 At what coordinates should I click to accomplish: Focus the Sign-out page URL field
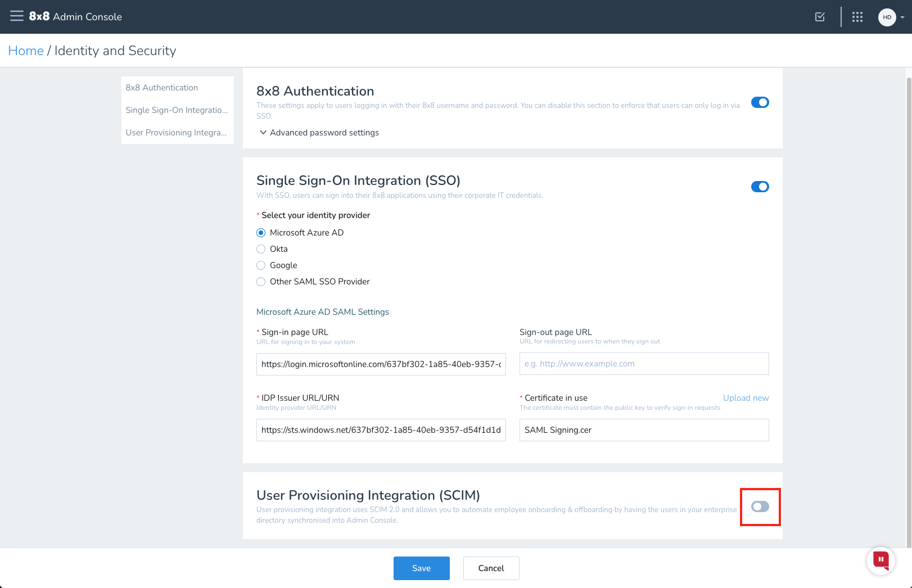click(x=644, y=364)
